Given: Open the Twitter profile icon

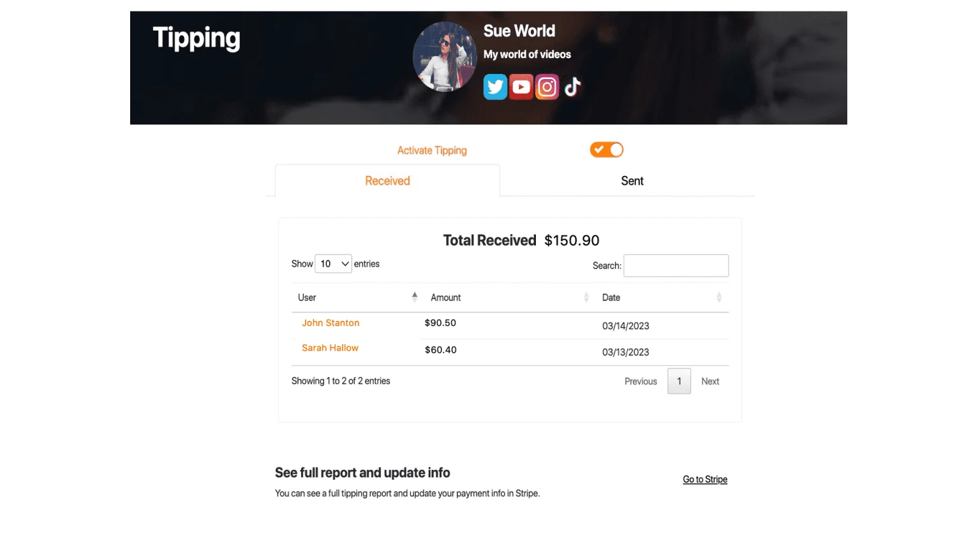Looking at the screenshot, I should [495, 87].
